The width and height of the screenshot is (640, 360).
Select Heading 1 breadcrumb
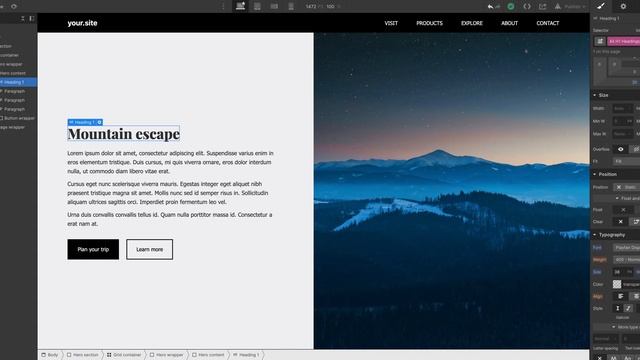(246, 355)
